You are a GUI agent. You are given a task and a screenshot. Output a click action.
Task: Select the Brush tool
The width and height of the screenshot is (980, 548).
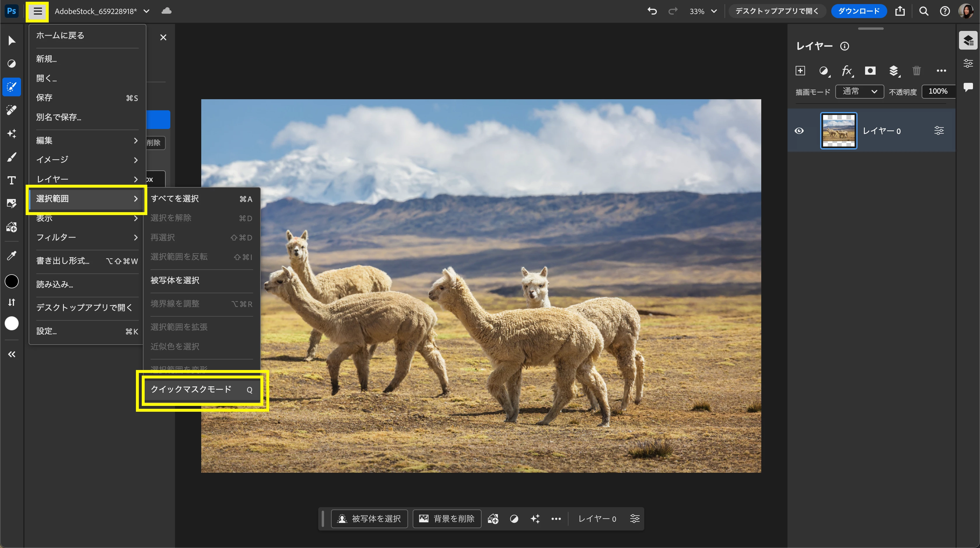pyautogui.click(x=11, y=157)
